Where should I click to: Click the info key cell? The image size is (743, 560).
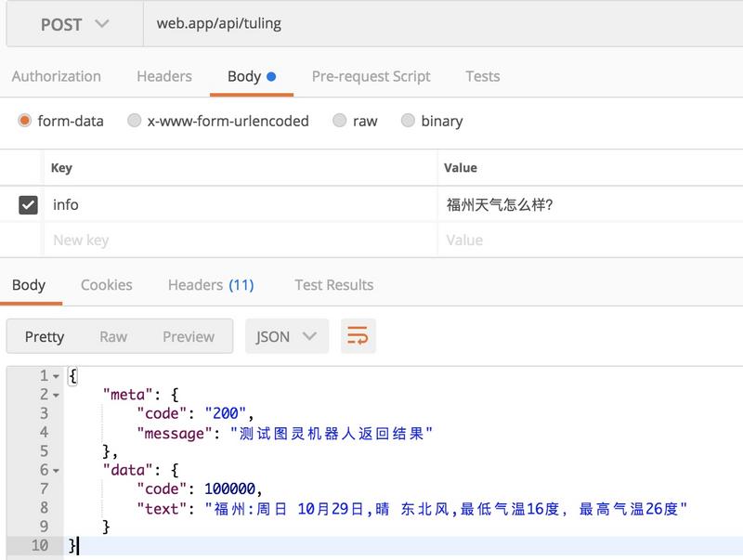[241, 204]
